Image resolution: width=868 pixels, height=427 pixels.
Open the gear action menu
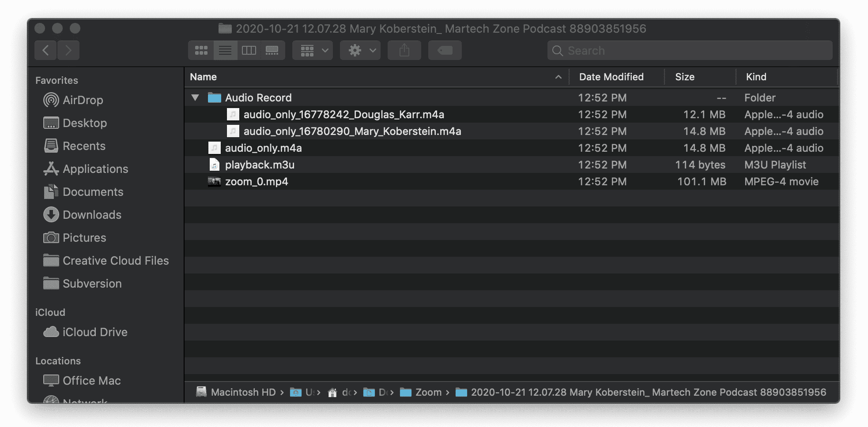(x=360, y=51)
